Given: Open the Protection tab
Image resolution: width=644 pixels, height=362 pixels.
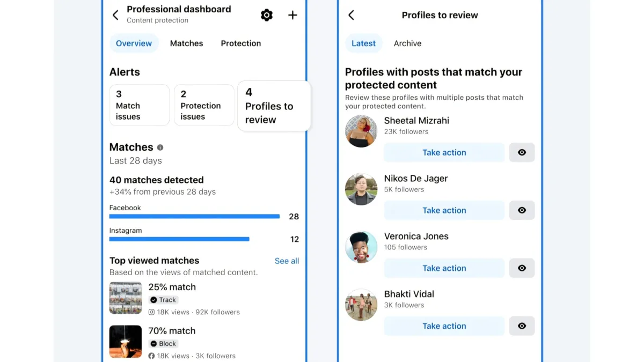Looking at the screenshot, I should pos(241,43).
